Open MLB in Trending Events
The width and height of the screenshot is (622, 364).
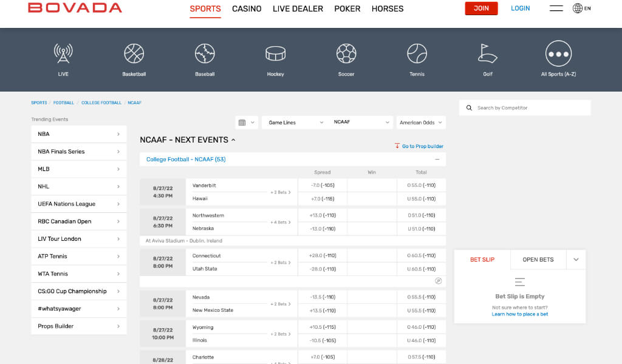(x=78, y=169)
